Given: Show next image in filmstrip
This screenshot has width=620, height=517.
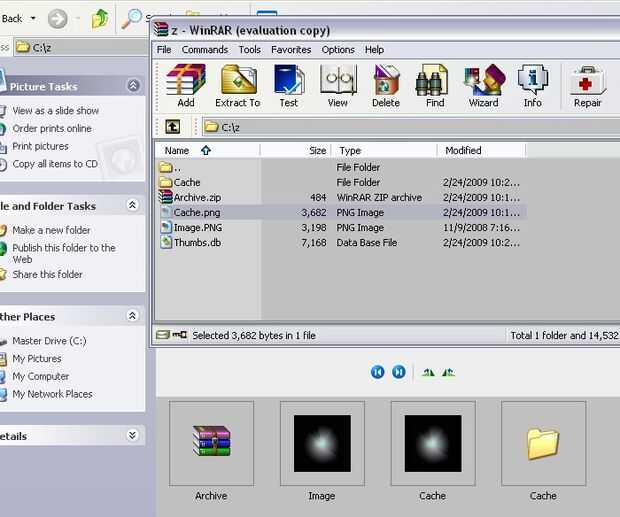Looking at the screenshot, I should pyautogui.click(x=399, y=372).
